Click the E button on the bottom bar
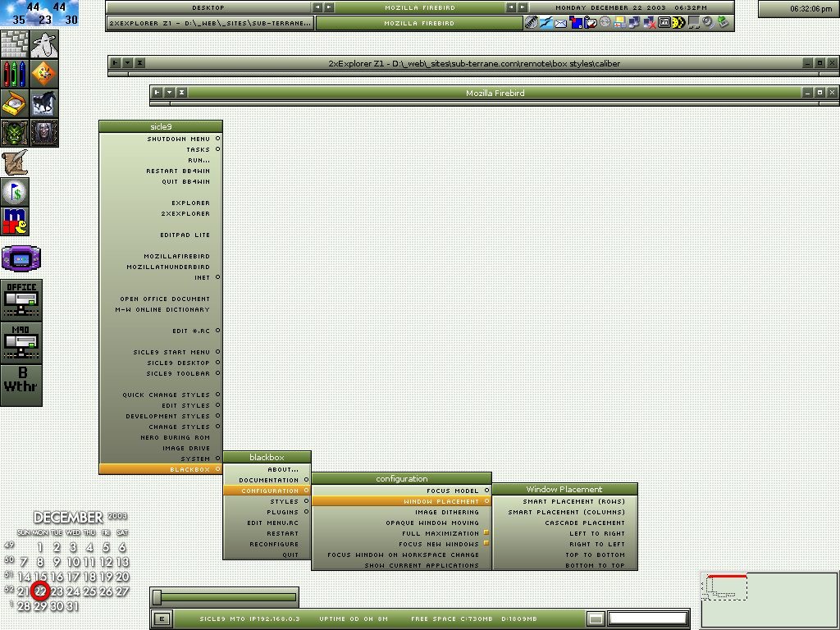The height and width of the screenshot is (630, 840). 162,619
